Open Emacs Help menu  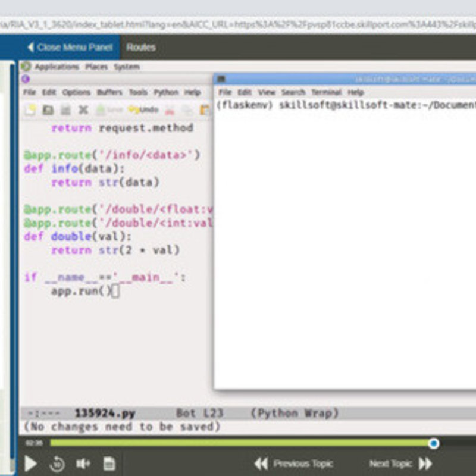coord(192,92)
